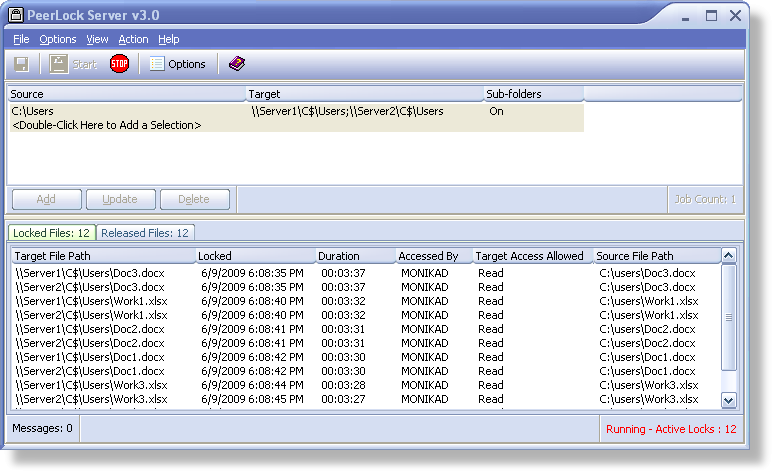The height and width of the screenshot is (474, 774).
Task: Stop the server with STOP icon
Action: (x=119, y=64)
